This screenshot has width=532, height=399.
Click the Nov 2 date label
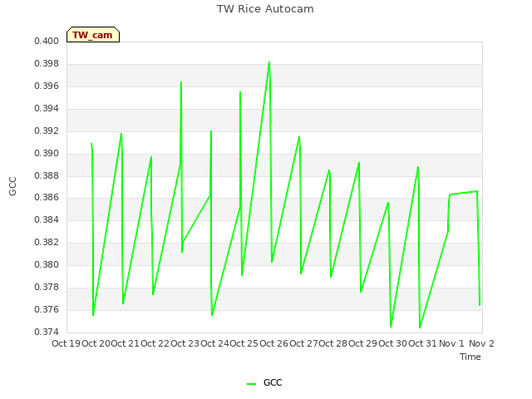tap(481, 343)
